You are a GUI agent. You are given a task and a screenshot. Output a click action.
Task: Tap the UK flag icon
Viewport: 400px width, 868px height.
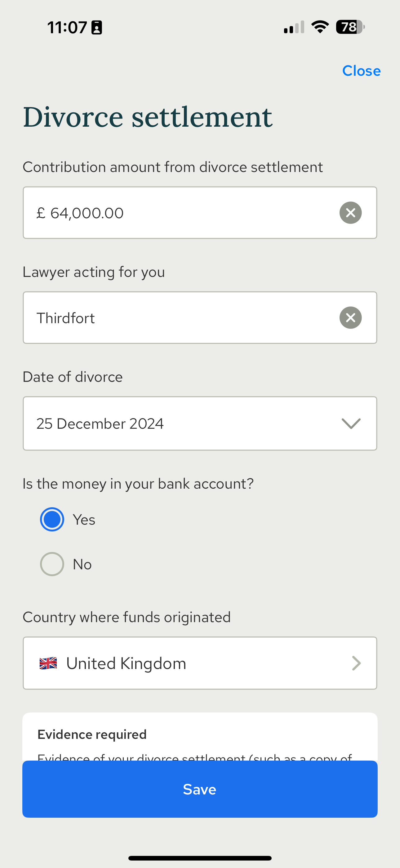point(48,663)
